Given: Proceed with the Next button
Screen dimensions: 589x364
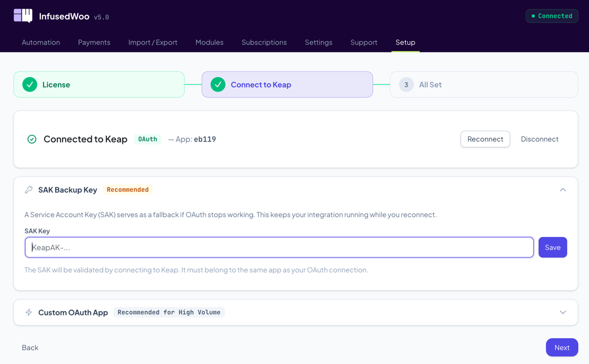Looking at the screenshot, I should 561,348.
